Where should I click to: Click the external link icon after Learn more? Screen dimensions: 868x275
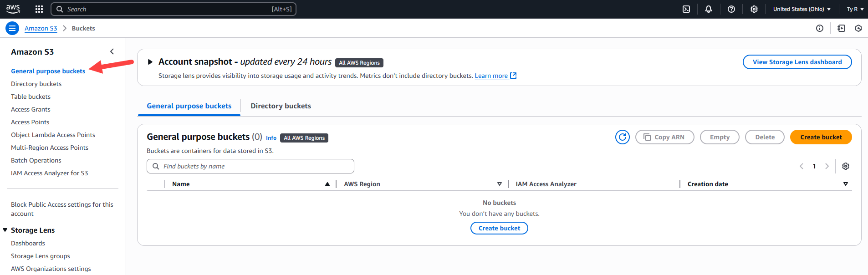513,76
